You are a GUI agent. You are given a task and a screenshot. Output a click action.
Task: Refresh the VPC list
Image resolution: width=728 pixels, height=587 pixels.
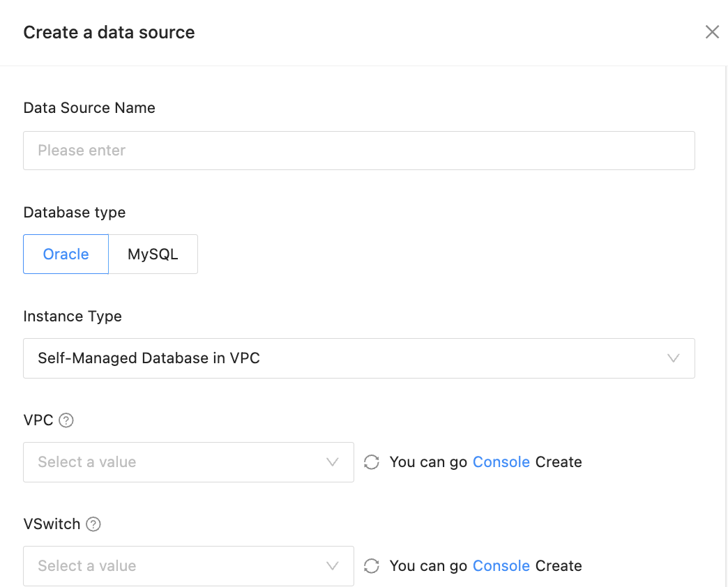[372, 462]
